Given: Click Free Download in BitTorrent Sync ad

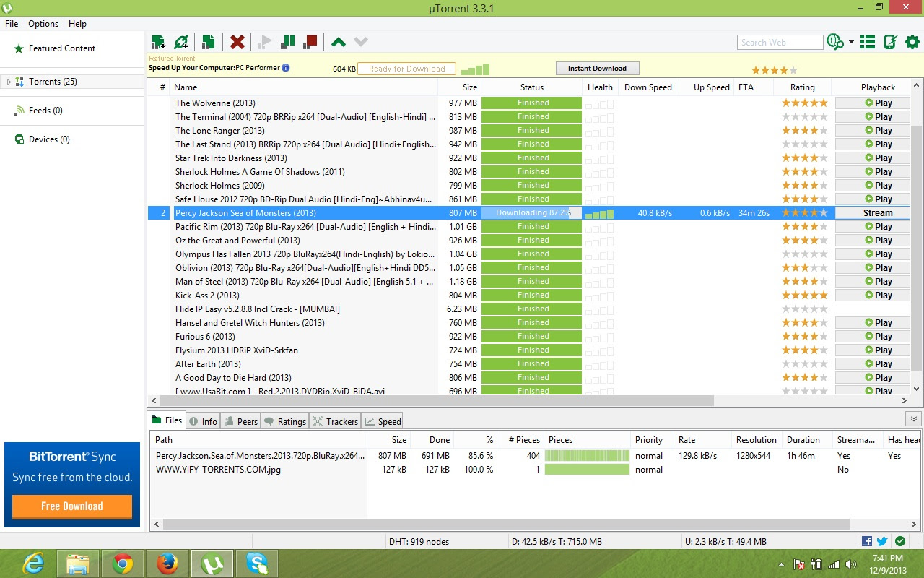Looking at the screenshot, I should 72,506.
